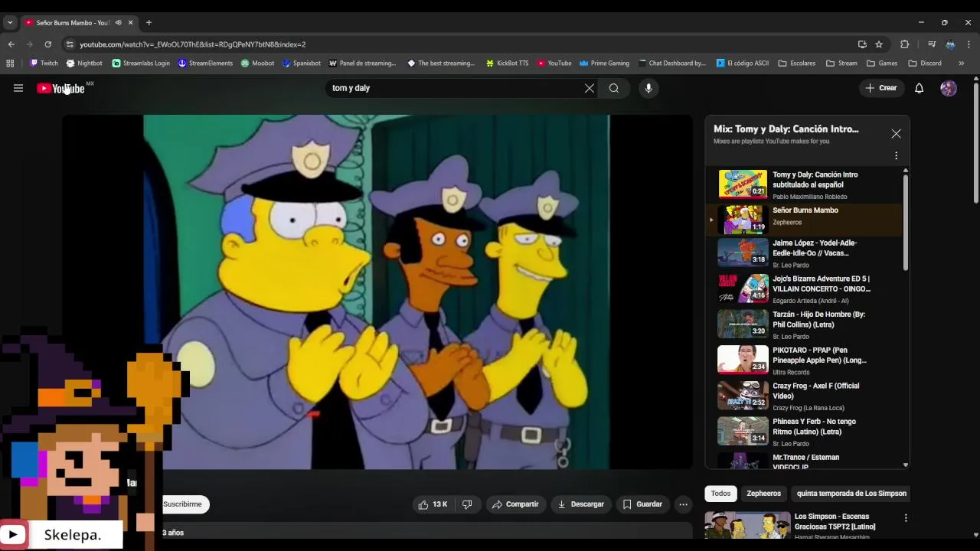The width and height of the screenshot is (980, 551).
Task: Play Jaime López Yodel-Adle-Eedle video
Action: 804,255
